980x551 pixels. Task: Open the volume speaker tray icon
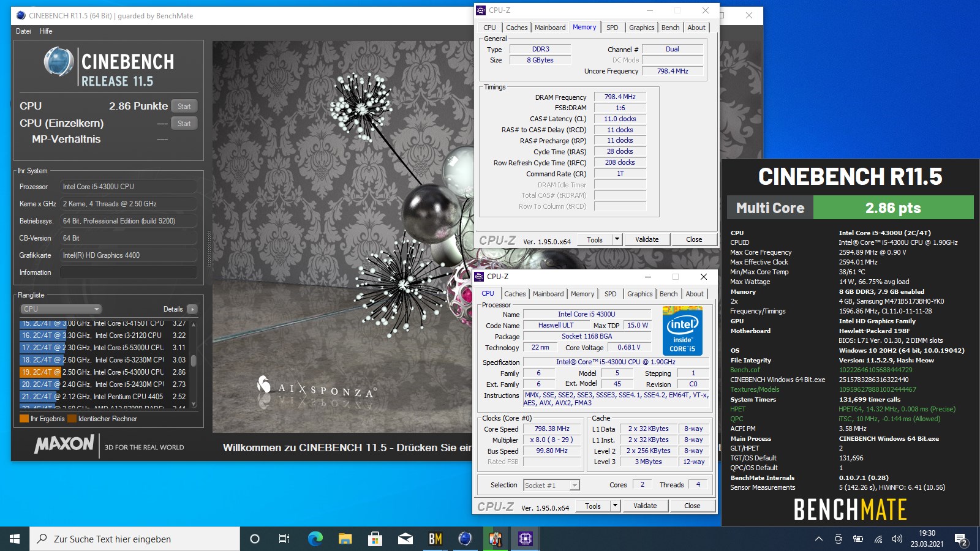click(x=897, y=539)
